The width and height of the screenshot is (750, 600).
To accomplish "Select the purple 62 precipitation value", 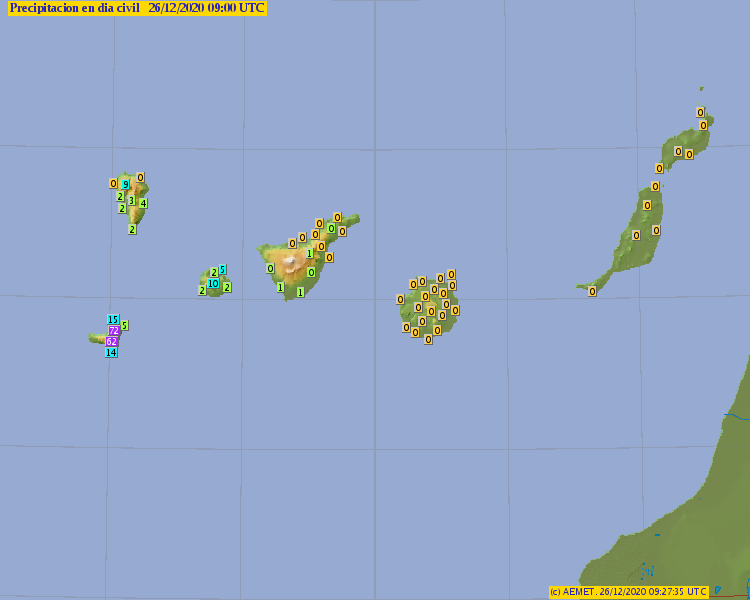I will point(111,342).
